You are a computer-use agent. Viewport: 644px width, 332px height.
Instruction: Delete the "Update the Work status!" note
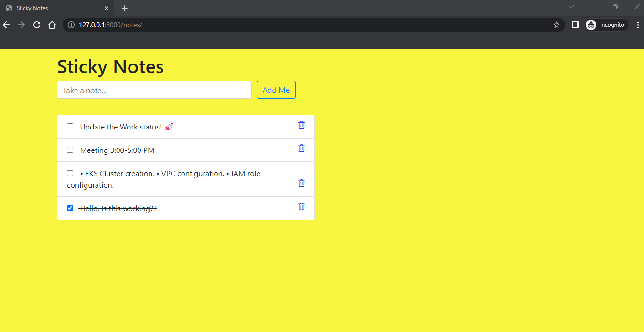click(301, 125)
